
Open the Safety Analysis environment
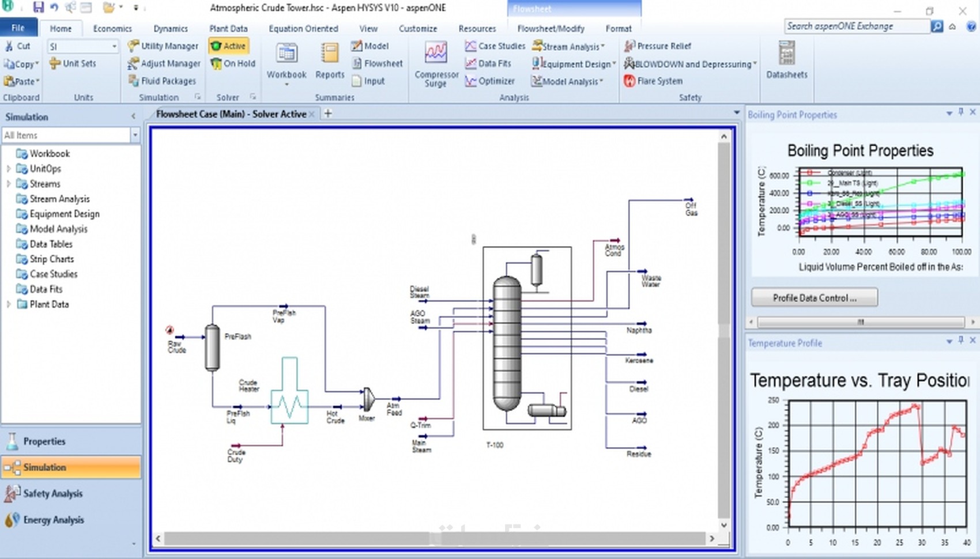coord(70,494)
